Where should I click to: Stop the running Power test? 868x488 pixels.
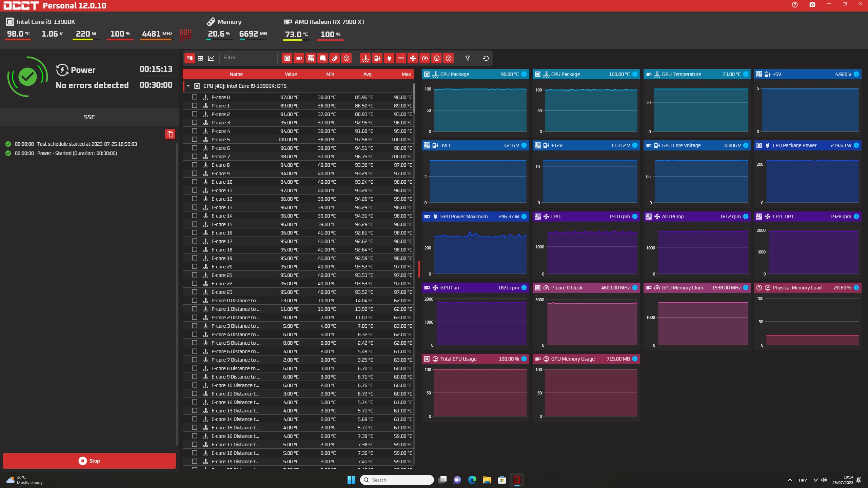pyautogui.click(x=90, y=461)
